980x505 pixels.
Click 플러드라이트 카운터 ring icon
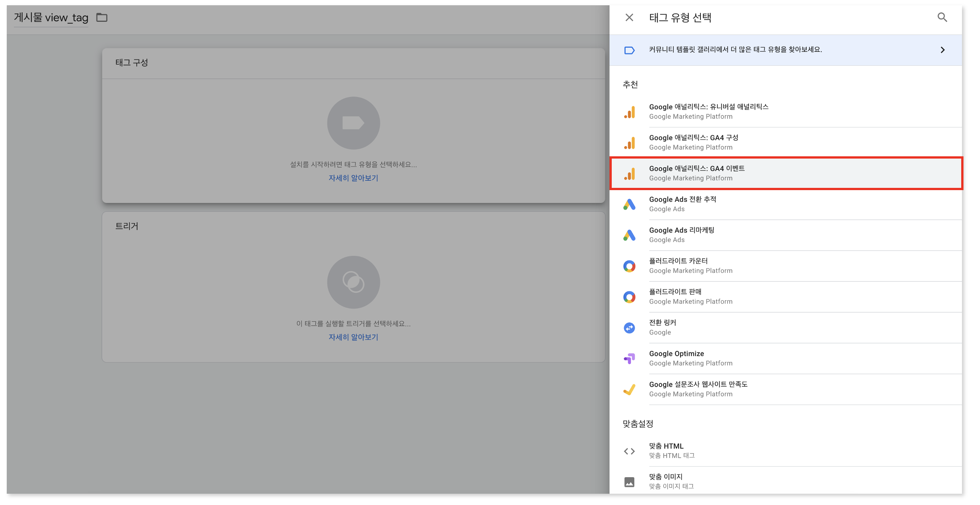coord(629,266)
